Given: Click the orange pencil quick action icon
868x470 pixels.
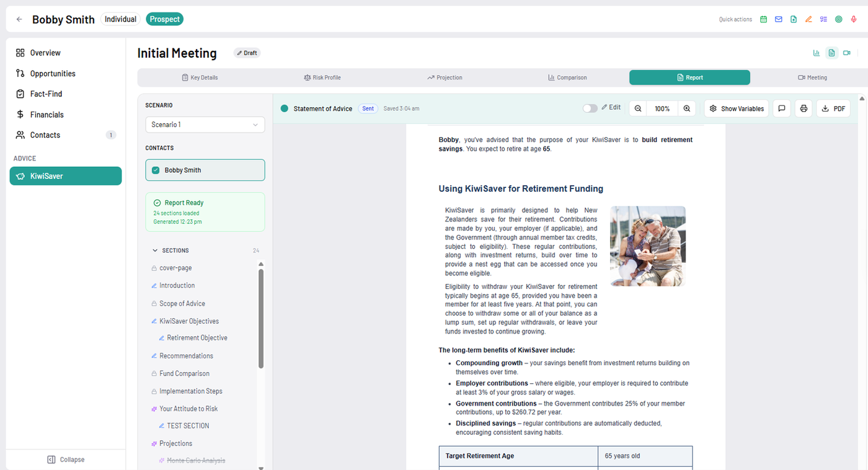Looking at the screenshot, I should 808,19.
